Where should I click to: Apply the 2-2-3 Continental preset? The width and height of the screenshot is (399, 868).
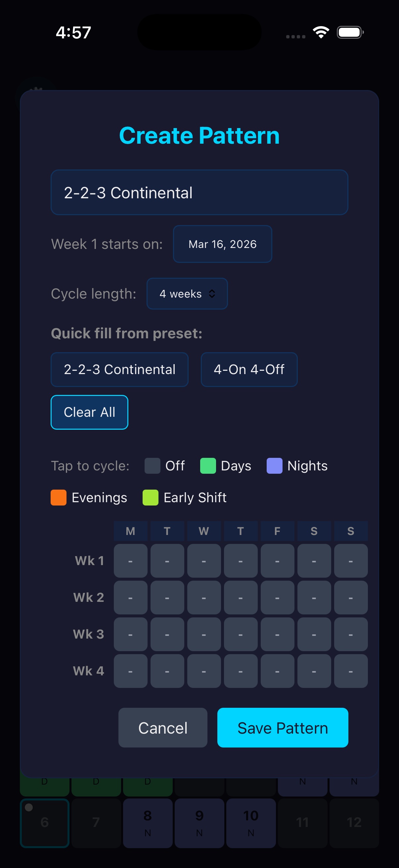[x=119, y=369]
